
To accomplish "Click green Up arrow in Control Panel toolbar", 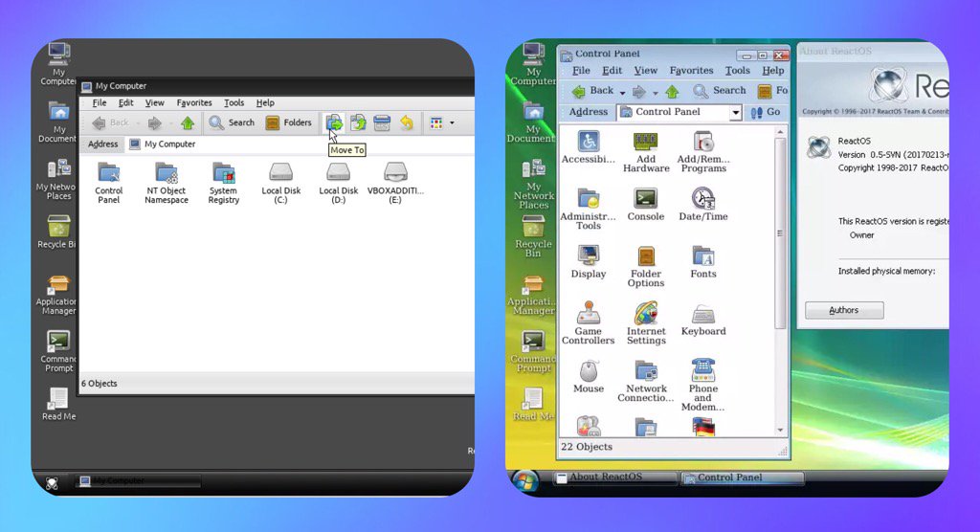I will 672,92.
